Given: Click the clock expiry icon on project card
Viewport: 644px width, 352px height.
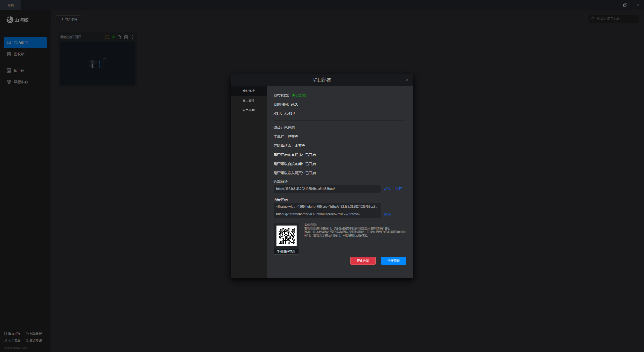Looking at the screenshot, I should [107, 37].
